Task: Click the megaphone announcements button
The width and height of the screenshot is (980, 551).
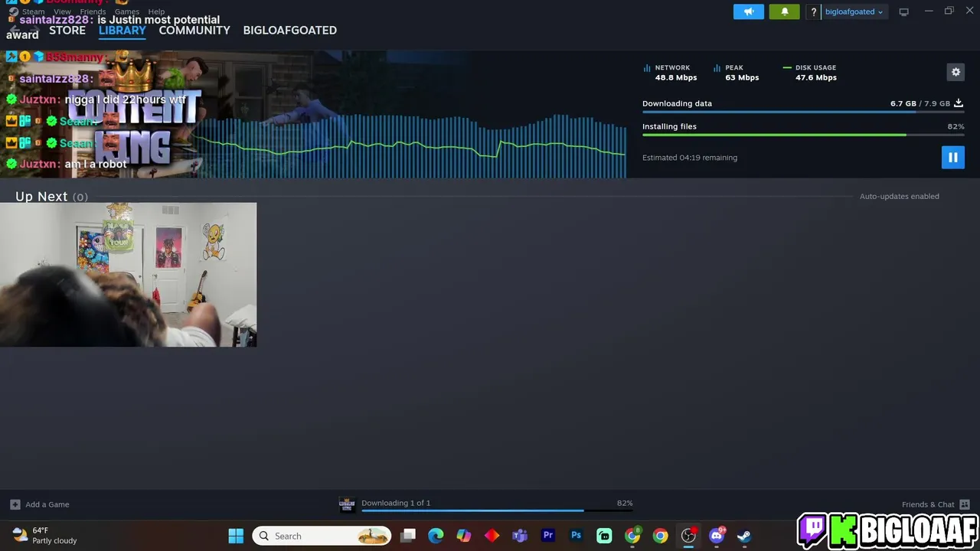Action: coord(749,11)
